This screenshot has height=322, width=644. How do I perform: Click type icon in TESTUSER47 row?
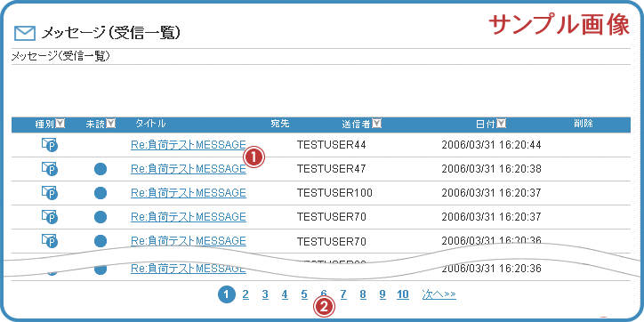coord(50,169)
